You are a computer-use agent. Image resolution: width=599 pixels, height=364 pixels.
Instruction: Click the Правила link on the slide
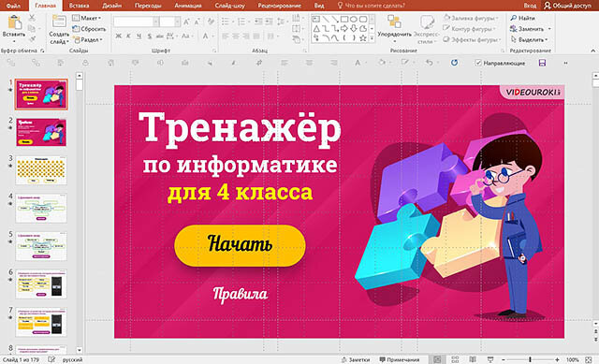pyautogui.click(x=241, y=294)
